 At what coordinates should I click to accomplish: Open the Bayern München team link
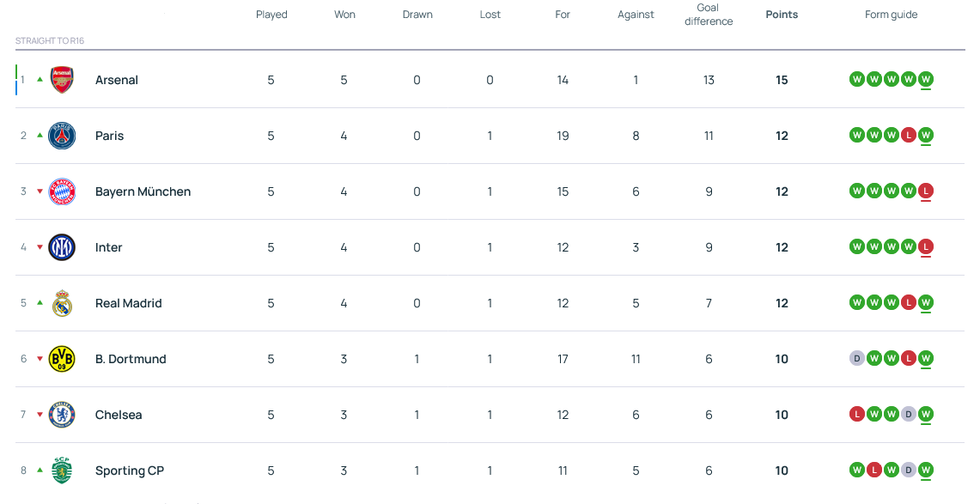point(143,191)
